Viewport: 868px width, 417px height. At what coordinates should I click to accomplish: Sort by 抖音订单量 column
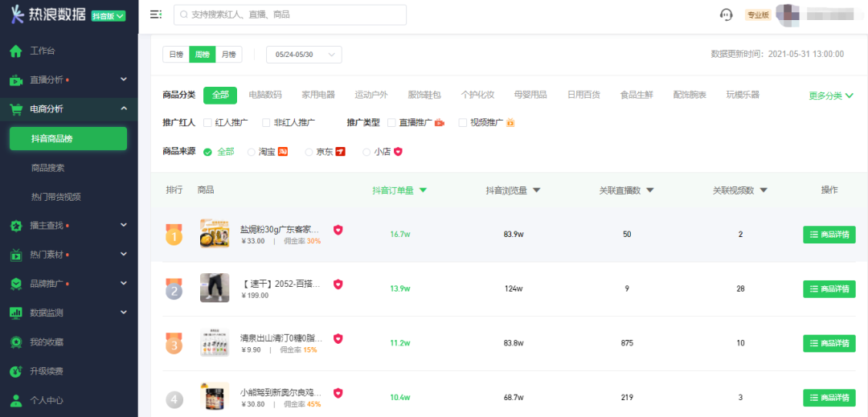click(399, 190)
